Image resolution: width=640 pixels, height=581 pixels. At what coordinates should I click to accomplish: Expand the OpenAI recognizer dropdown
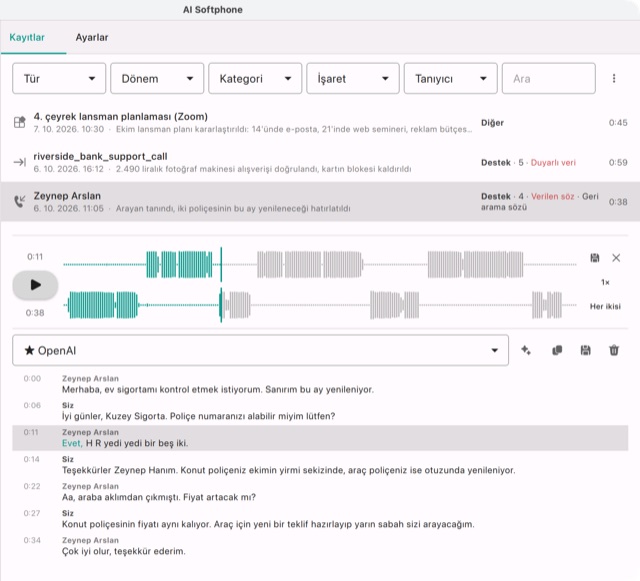pyautogui.click(x=260, y=350)
